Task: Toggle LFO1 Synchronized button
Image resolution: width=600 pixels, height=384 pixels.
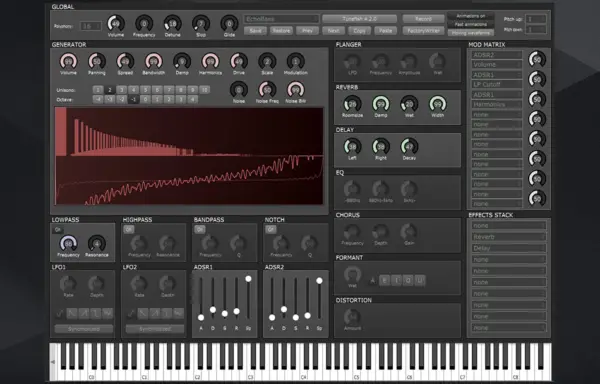Action: coord(84,329)
